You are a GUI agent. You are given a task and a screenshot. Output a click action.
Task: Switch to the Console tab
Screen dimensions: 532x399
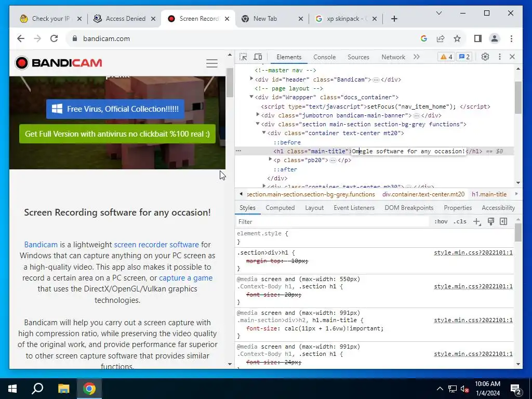click(324, 57)
